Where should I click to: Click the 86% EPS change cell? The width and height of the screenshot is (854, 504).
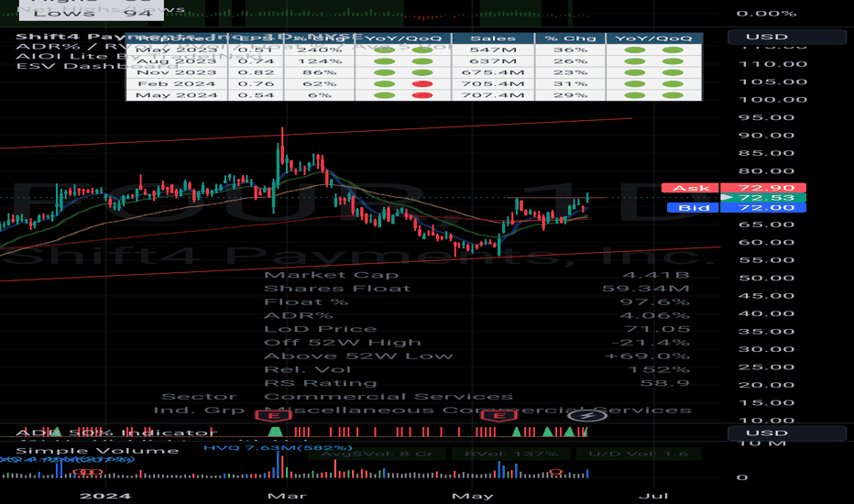[x=319, y=72]
